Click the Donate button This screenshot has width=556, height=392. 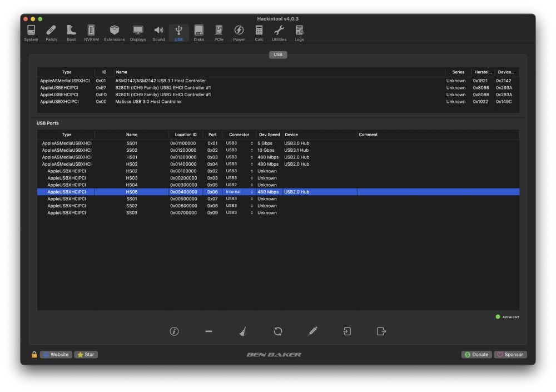click(476, 354)
